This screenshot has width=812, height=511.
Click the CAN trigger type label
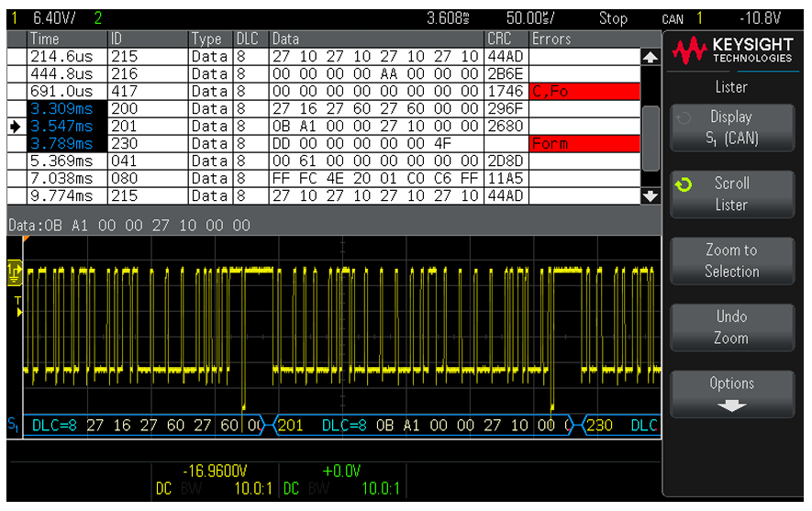[673, 19]
